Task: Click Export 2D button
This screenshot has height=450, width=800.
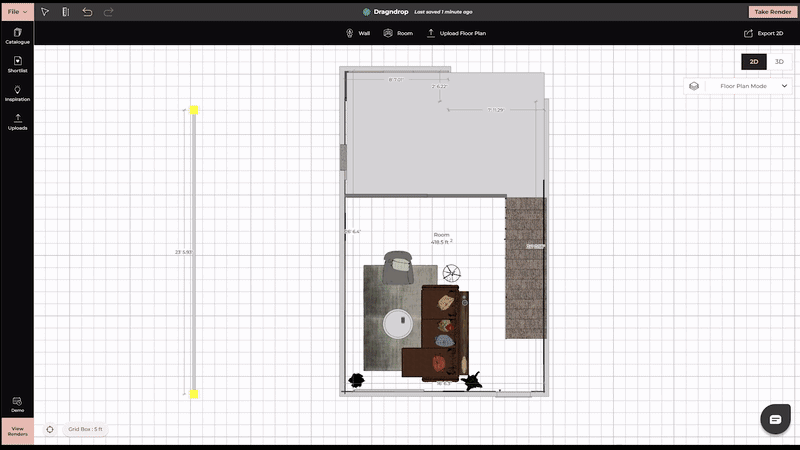Action: [x=764, y=33]
